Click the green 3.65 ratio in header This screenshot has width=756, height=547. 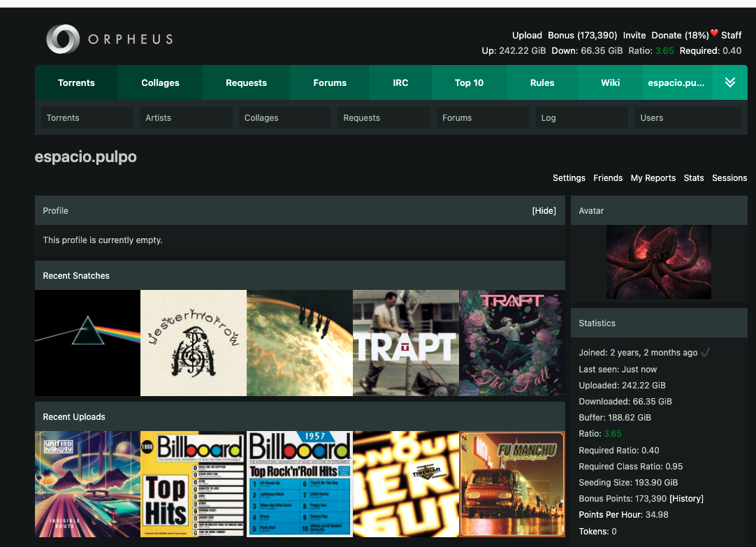click(x=664, y=50)
